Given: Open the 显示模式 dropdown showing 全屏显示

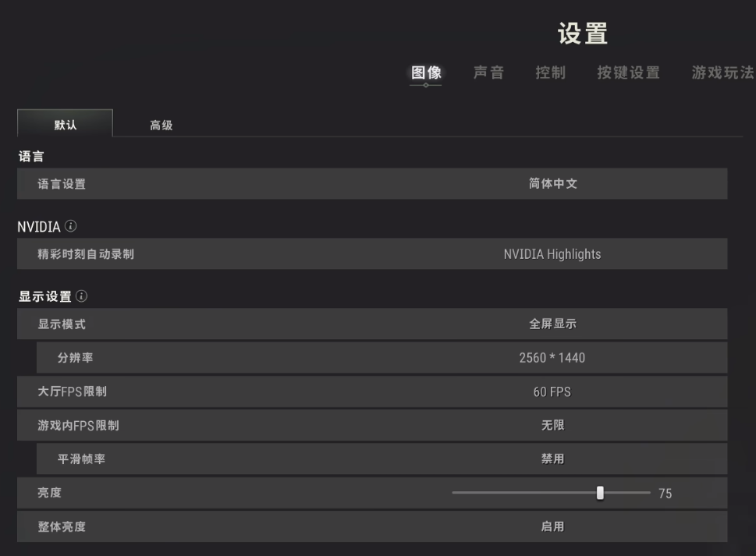Looking at the screenshot, I should pyautogui.click(x=552, y=324).
